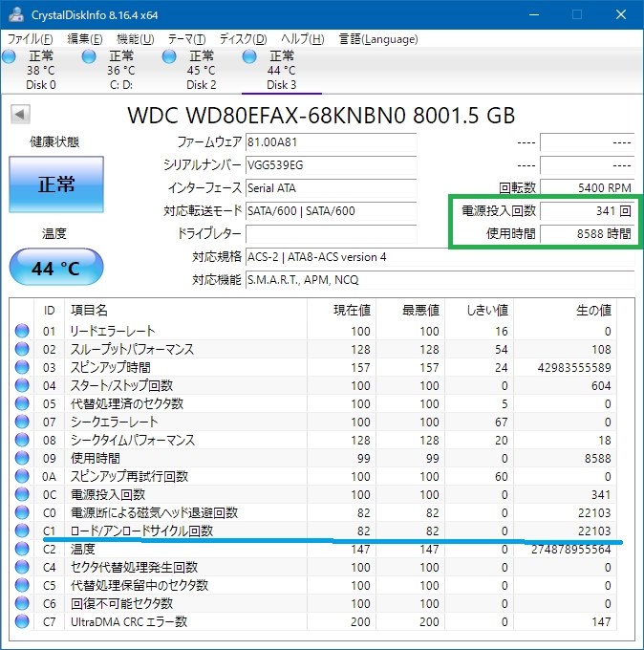Select Disk 3 at 44 °C
The image size is (644, 650).
(x=281, y=70)
